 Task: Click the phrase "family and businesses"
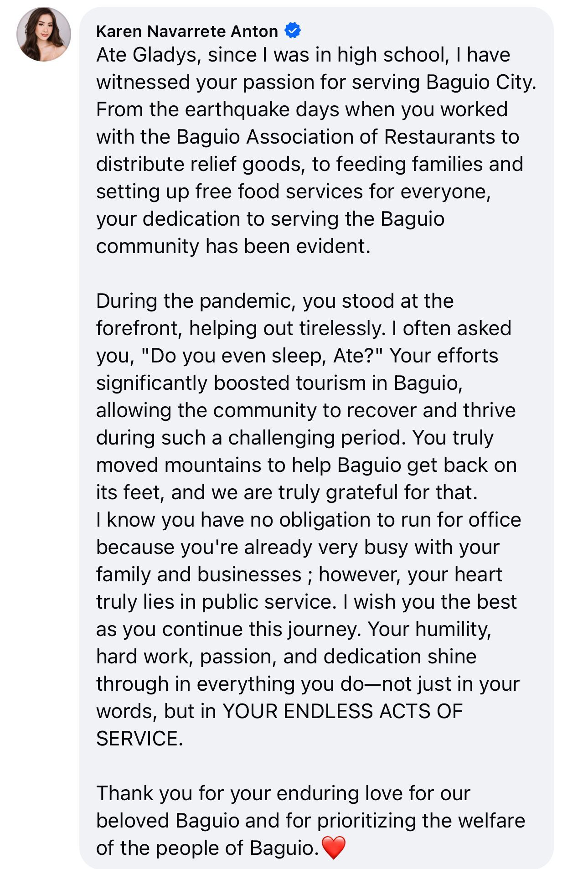pyautogui.click(x=199, y=574)
